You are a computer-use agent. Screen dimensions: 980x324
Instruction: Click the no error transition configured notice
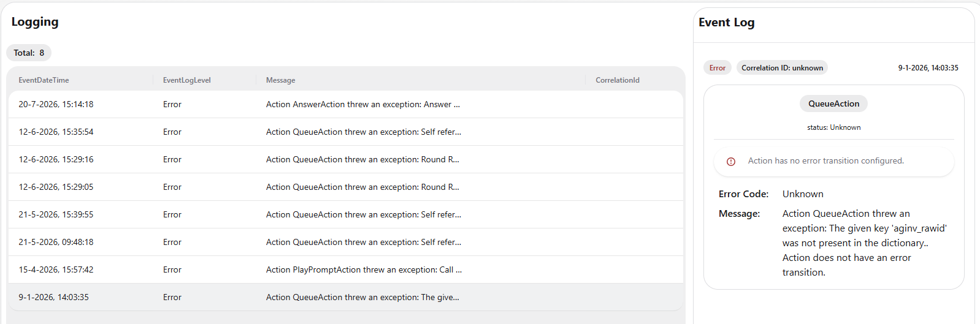[833, 161]
